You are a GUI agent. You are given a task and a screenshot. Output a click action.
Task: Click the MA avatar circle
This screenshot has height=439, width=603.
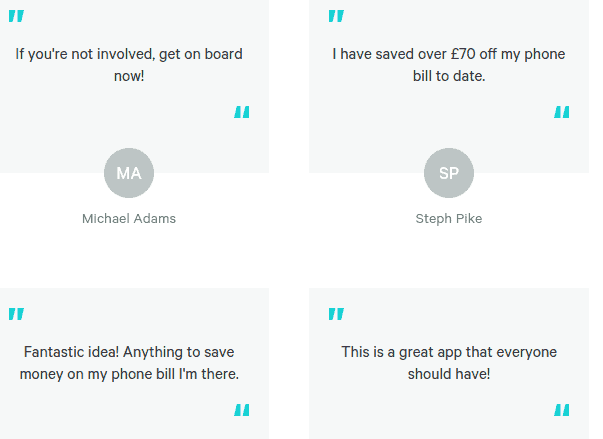[x=129, y=173]
